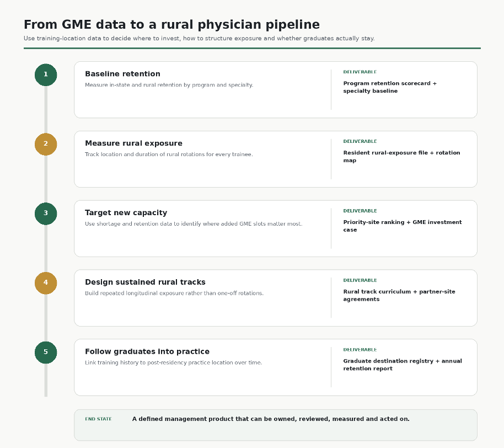
Task: Click Graduate destination registry deliverable
Action: point(403,365)
